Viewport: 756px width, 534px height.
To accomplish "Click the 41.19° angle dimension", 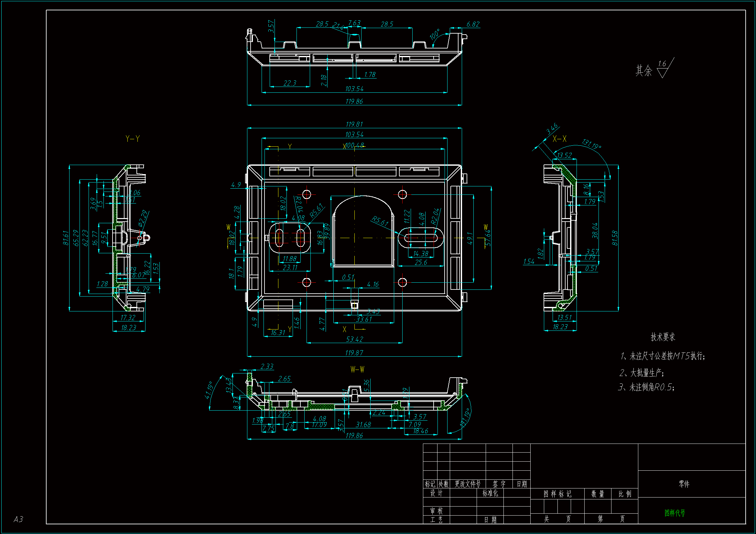I will pyautogui.click(x=210, y=390).
